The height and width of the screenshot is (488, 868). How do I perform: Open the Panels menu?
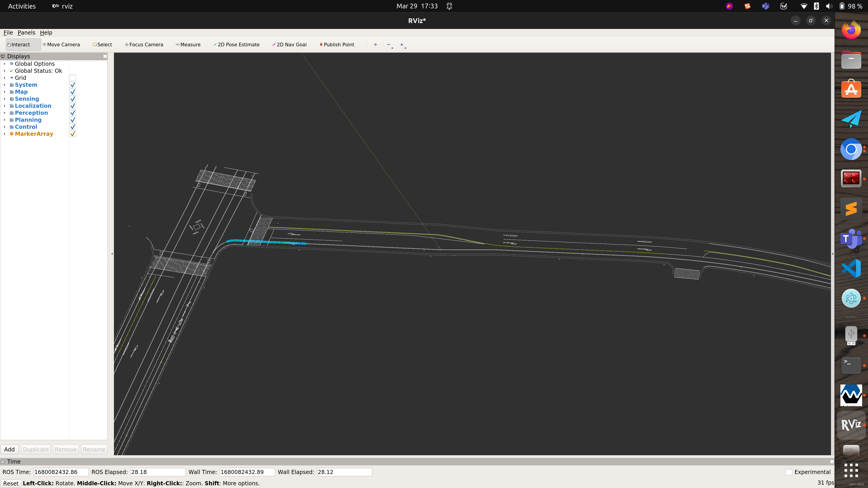[x=26, y=33]
